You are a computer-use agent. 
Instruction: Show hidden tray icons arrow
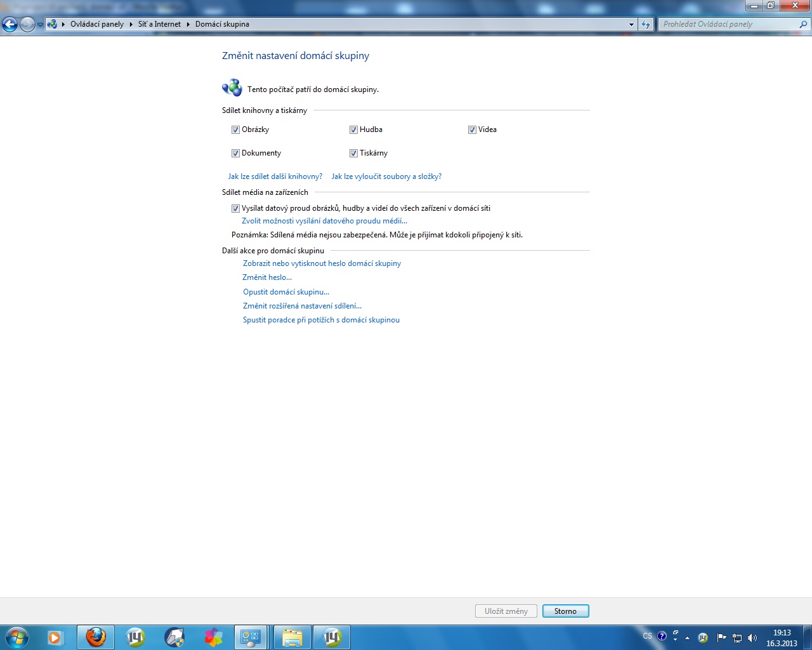tap(687, 638)
